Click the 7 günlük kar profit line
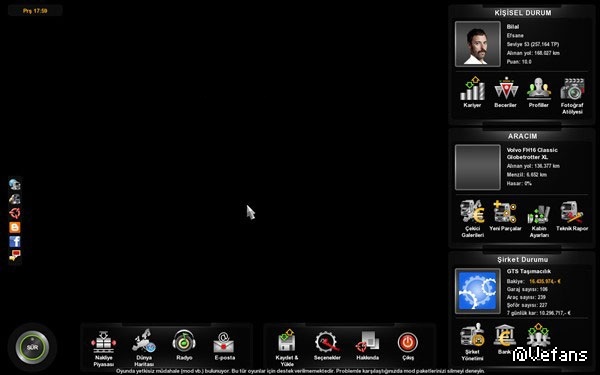This screenshot has height=375, width=600. 539,313
